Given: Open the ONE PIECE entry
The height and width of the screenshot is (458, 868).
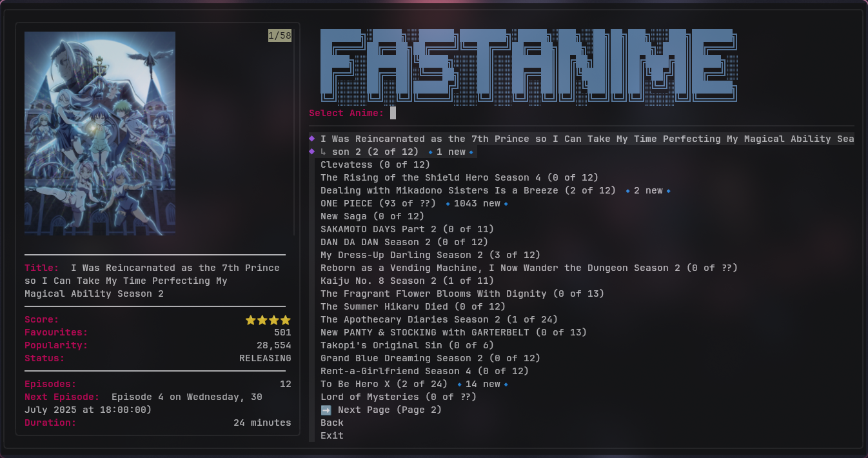Looking at the screenshot, I should (414, 204).
